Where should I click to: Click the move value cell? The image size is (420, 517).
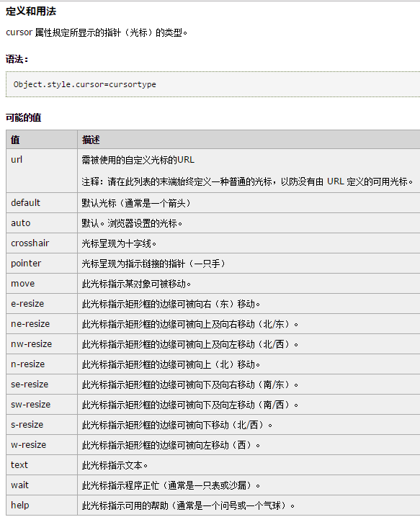(x=42, y=284)
